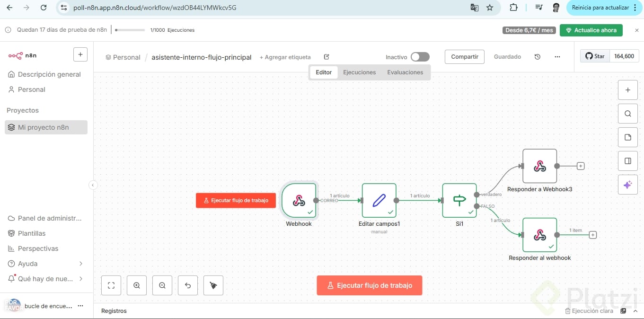The image size is (644, 319).
Task: Select the Responder al webhook node
Action: [540, 235]
